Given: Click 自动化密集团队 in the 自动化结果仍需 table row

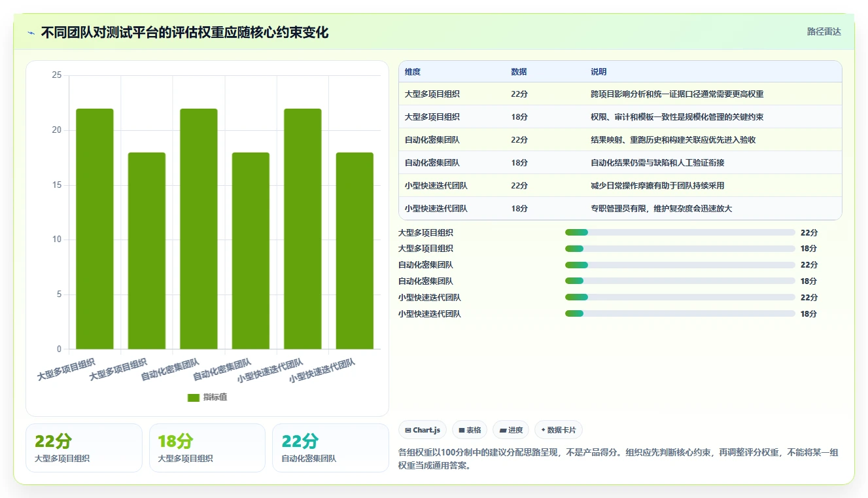Looking at the screenshot, I should pyautogui.click(x=432, y=163).
